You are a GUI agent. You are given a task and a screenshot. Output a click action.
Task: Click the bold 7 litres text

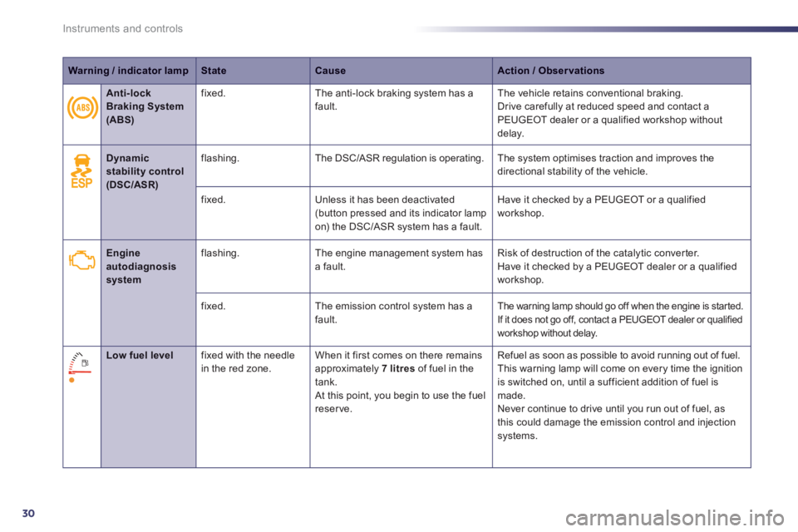click(x=398, y=368)
